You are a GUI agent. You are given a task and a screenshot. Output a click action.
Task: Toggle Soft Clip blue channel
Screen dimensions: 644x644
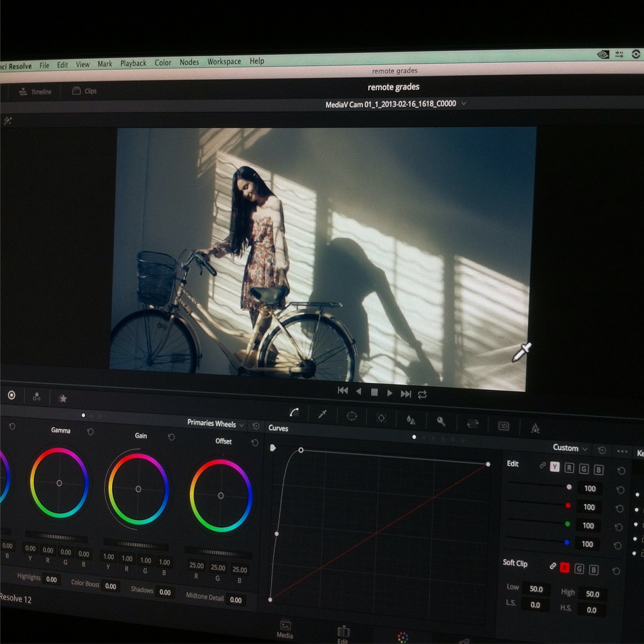[x=594, y=569]
